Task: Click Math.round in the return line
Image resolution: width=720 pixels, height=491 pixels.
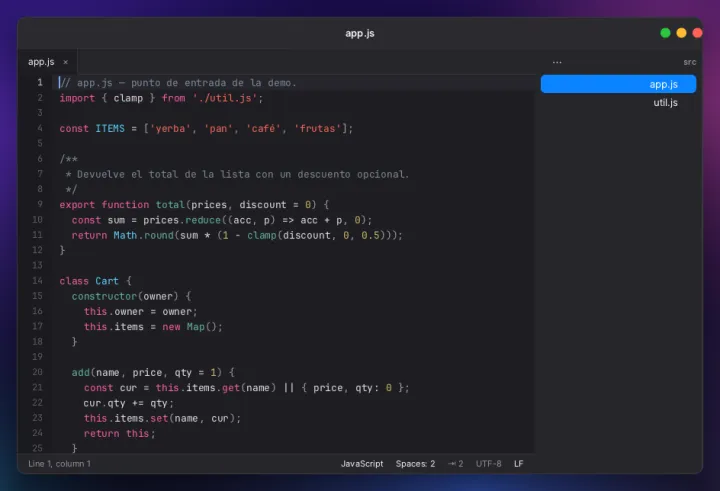Action: point(143,235)
